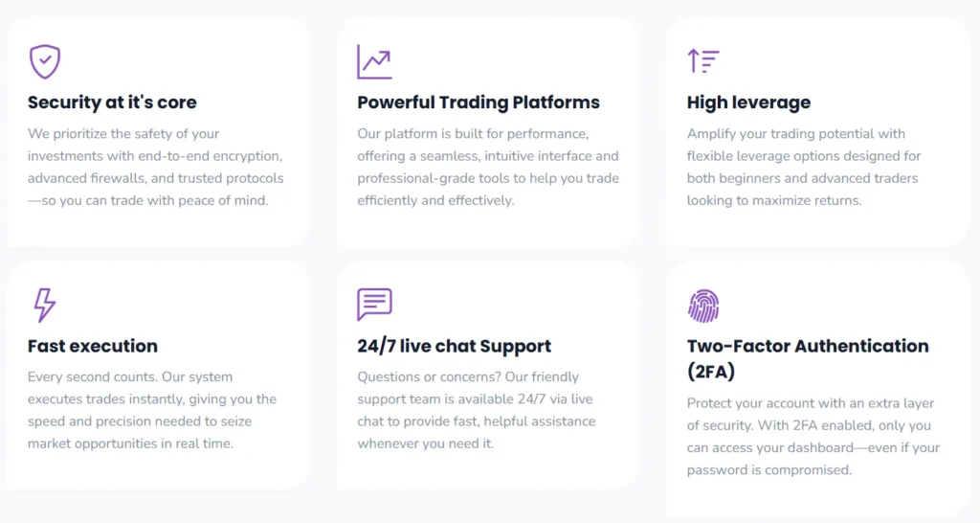Viewport: 980px width, 523px height.
Task: Click the live chat speech bubble icon
Action: click(x=374, y=305)
